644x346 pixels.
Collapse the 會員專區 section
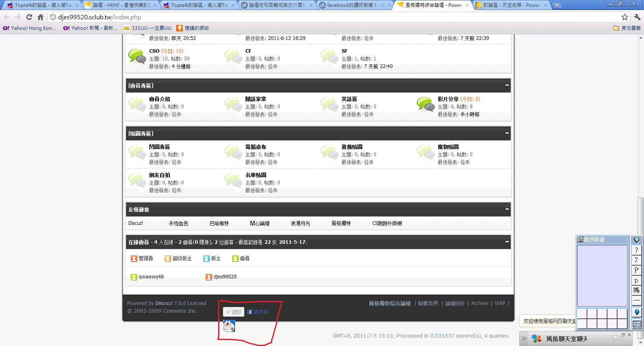(507, 85)
